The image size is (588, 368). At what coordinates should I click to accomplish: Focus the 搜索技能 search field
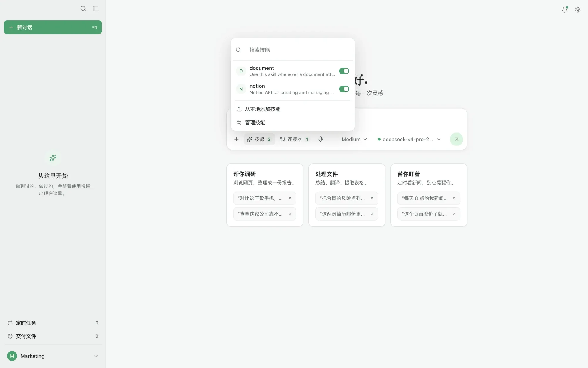pos(299,50)
